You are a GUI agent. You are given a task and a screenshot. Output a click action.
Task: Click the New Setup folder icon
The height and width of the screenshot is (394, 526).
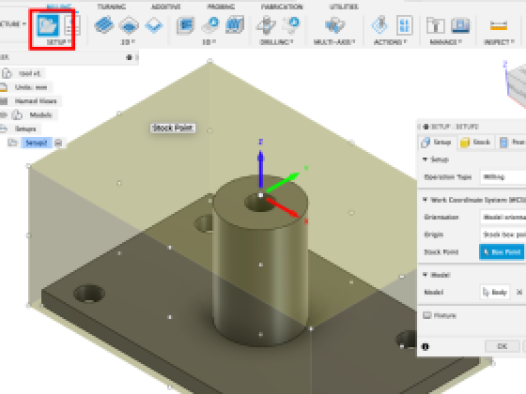[48, 25]
